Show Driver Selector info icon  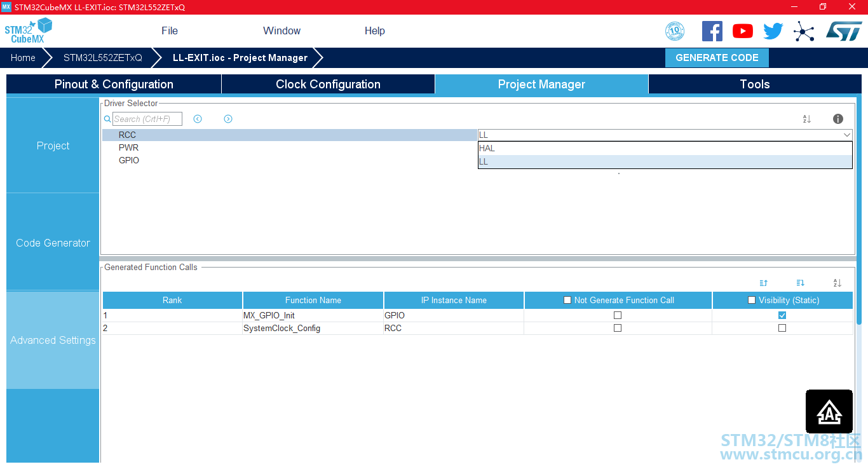tap(838, 119)
